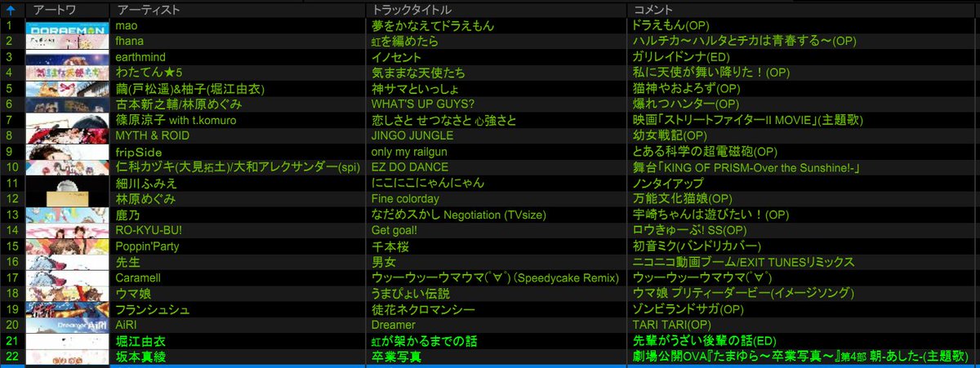980x368 pixels.
Task: Select comment ドラえもん(OP)
Action: click(672, 27)
